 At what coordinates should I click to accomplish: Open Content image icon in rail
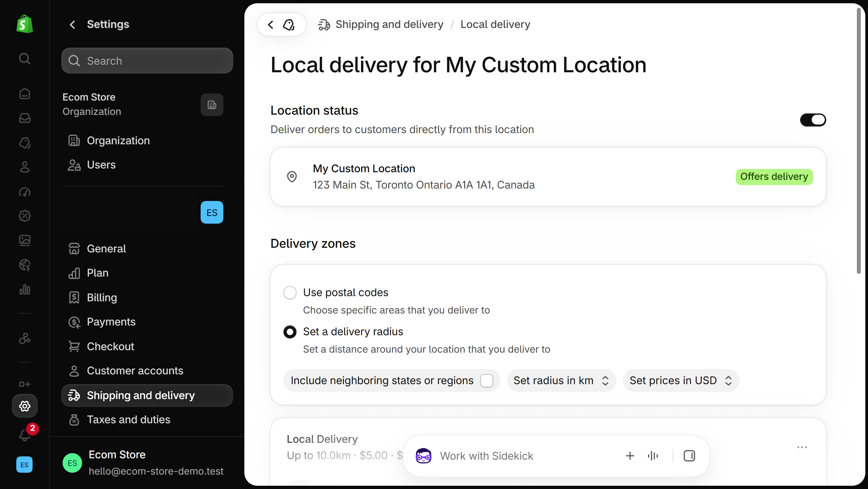(x=25, y=240)
